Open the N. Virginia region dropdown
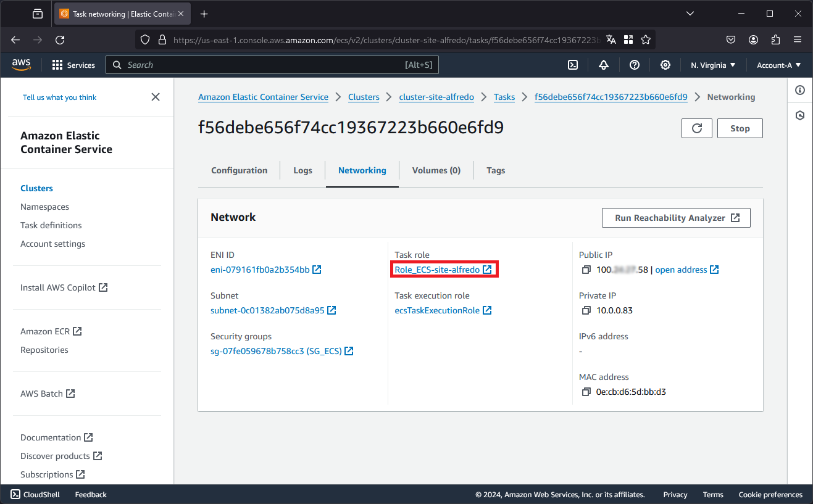Viewport: 813px width, 504px height. [713, 65]
